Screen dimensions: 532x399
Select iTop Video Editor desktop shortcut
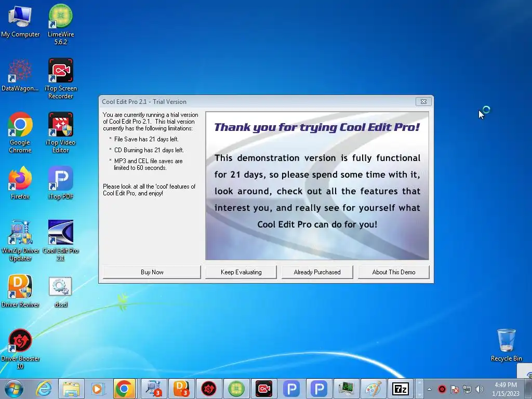tap(61, 132)
